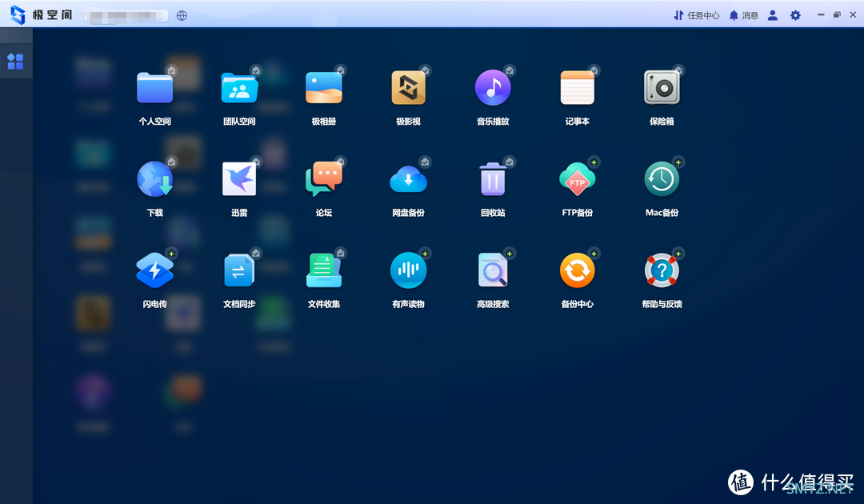Screen dimensions: 864x504
Task: Click the globe icon in title bar
Action: [x=182, y=15]
